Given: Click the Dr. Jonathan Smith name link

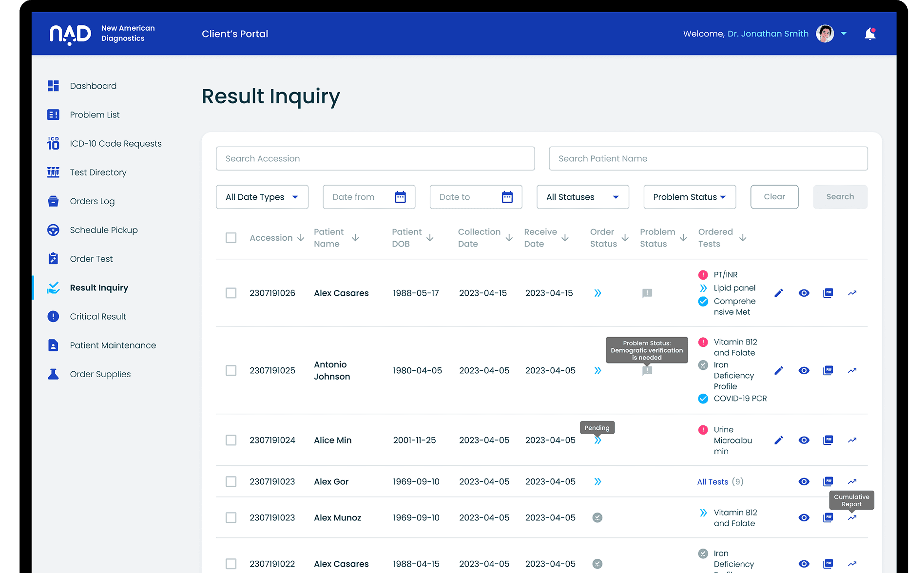Looking at the screenshot, I should 768,34.
